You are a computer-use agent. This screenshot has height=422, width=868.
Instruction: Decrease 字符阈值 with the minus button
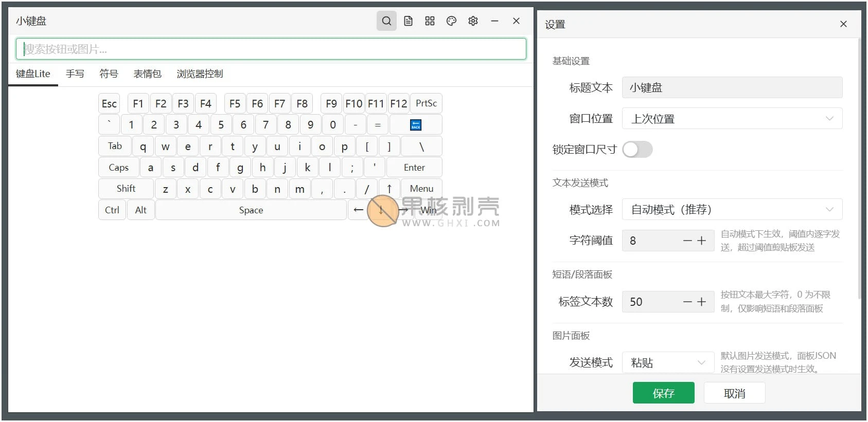[x=687, y=241]
